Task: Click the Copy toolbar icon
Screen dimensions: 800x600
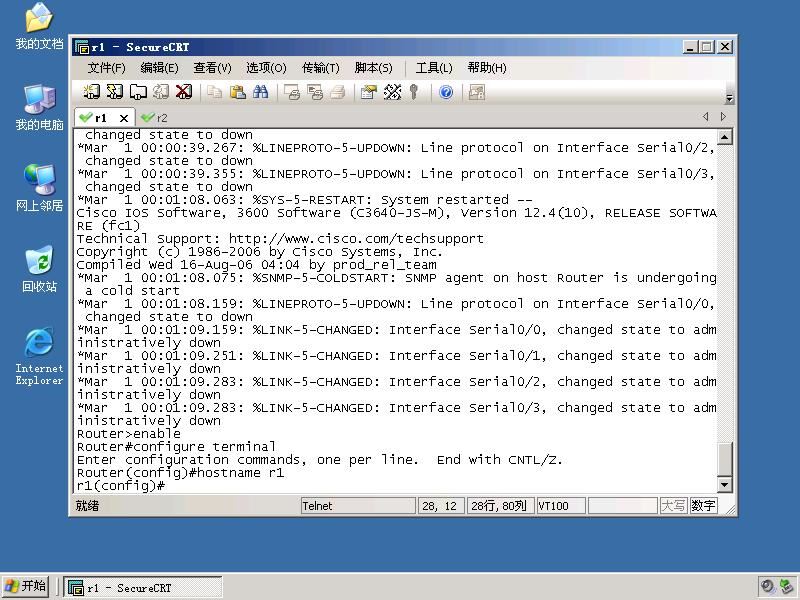Action: click(214, 92)
